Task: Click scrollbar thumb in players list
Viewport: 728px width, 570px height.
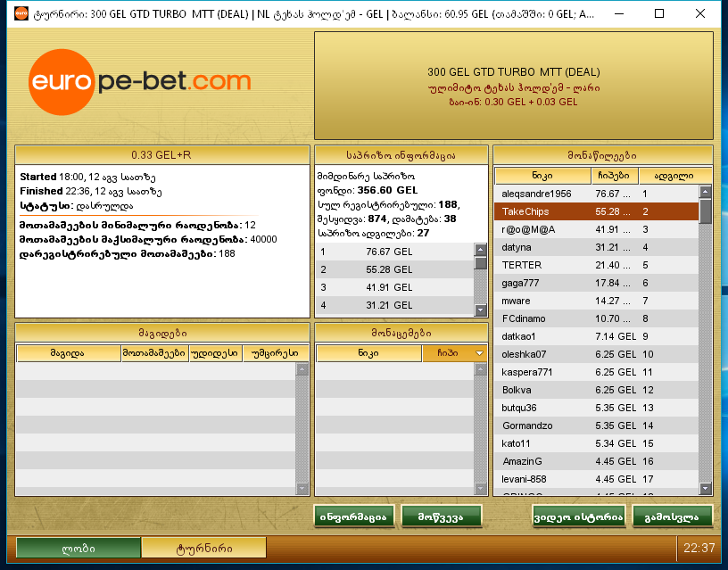Action: coord(705,211)
